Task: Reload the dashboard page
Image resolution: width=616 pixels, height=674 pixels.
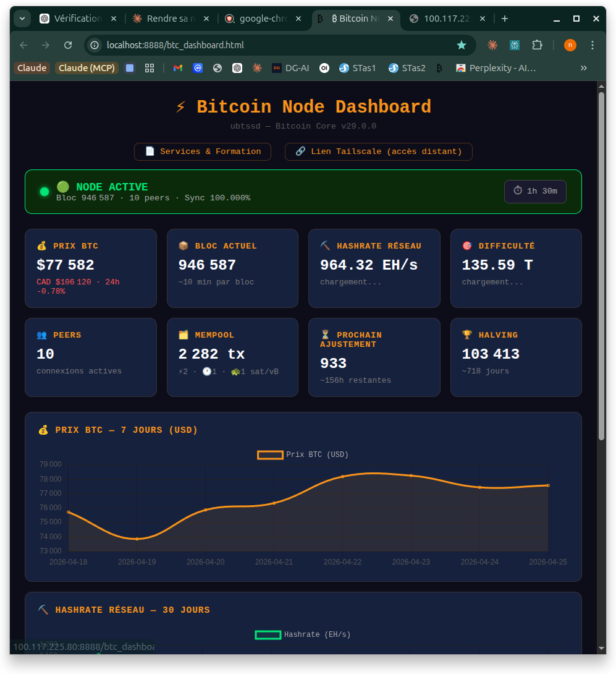Action: pos(69,45)
